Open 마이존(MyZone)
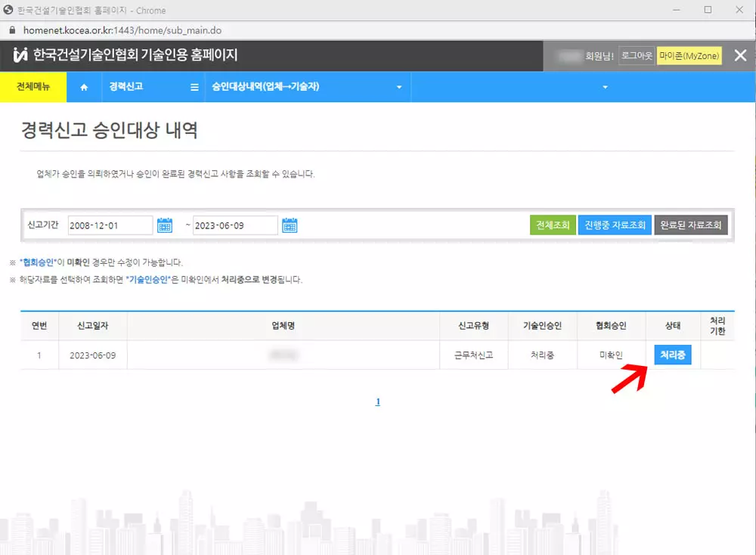Image resolution: width=756 pixels, height=555 pixels. click(689, 55)
